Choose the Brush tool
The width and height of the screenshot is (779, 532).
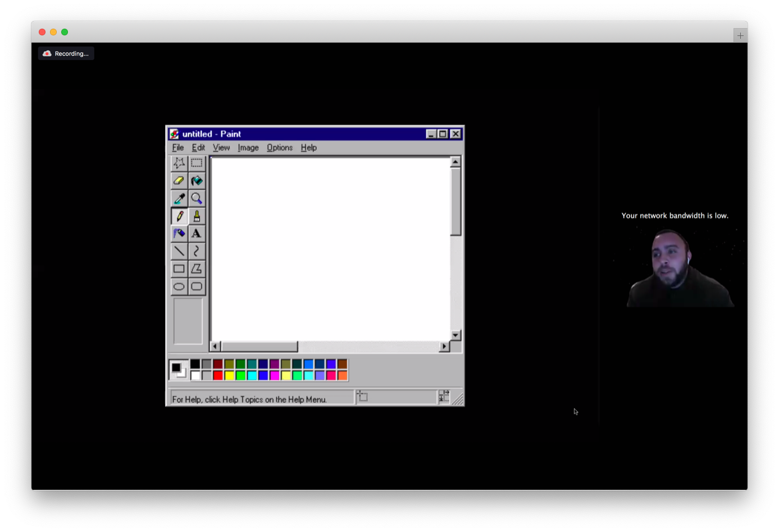point(197,216)
